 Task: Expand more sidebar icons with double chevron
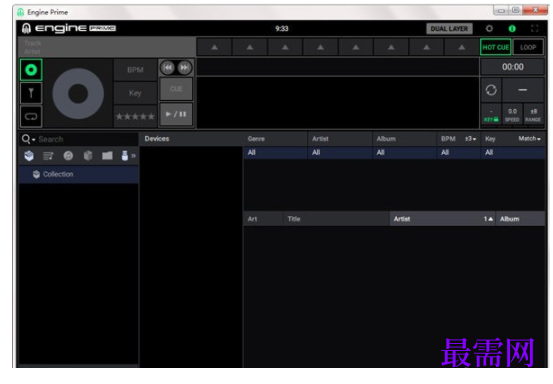click(133, 156)
